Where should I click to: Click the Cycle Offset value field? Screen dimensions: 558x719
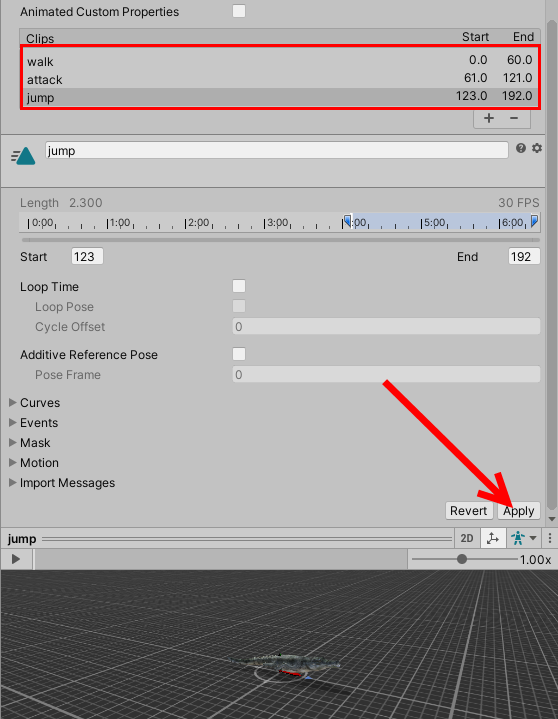click(386, 326)
